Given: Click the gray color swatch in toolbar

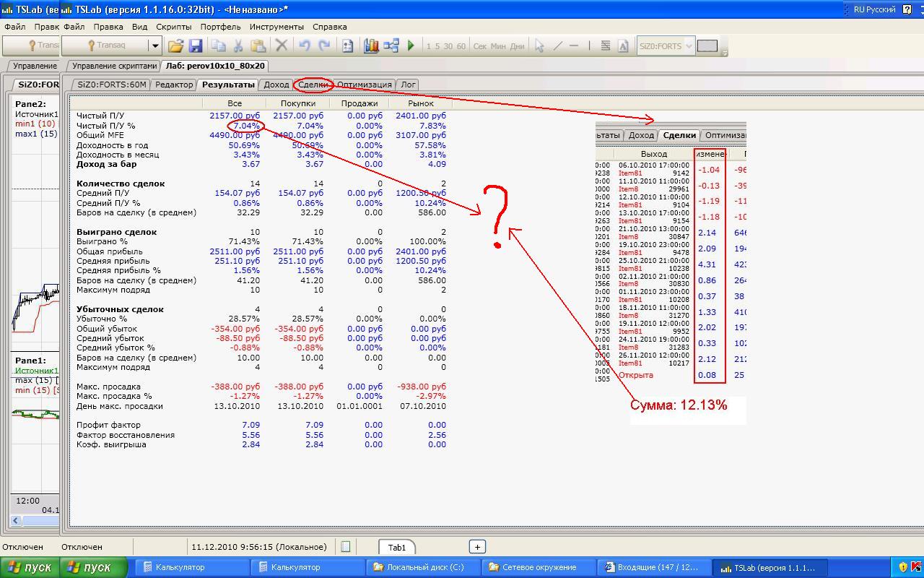Looking at the screenshot, I should click(x=707, y=46).
